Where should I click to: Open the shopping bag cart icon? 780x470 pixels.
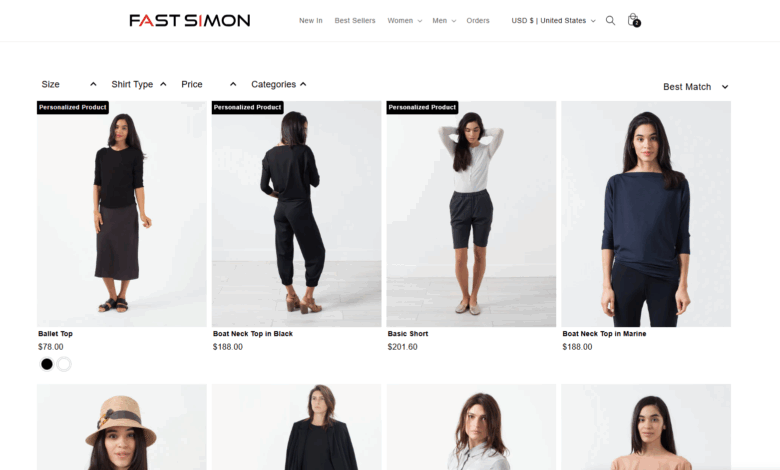(633, 20)
